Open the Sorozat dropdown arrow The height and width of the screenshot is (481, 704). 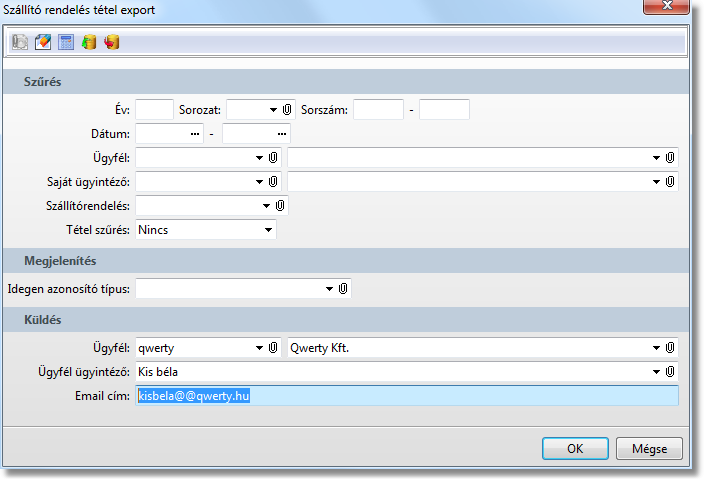coord(273,110)
